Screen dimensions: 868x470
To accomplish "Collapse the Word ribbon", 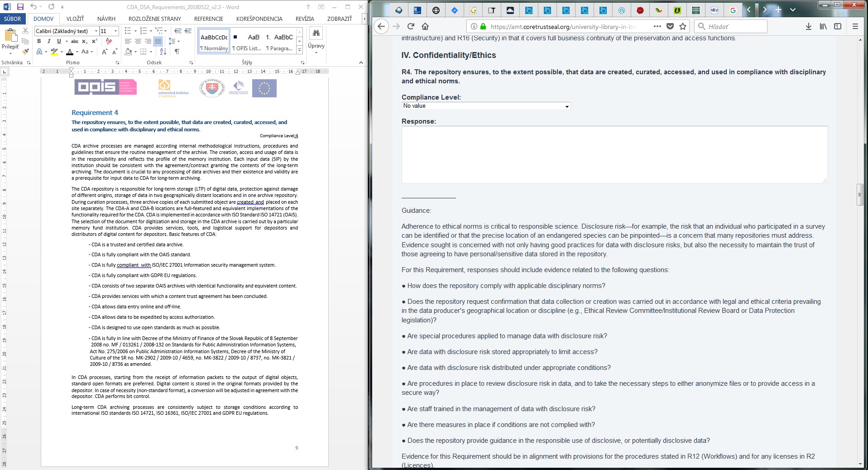I will pyautogui.click(x=361, y=62).
